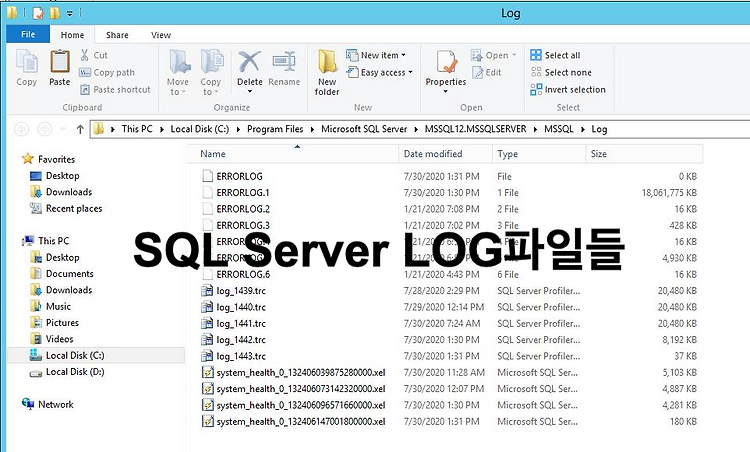Open the New item dropdown
Image resolution: width=750 pixels, height=452 pixels.
376,55
